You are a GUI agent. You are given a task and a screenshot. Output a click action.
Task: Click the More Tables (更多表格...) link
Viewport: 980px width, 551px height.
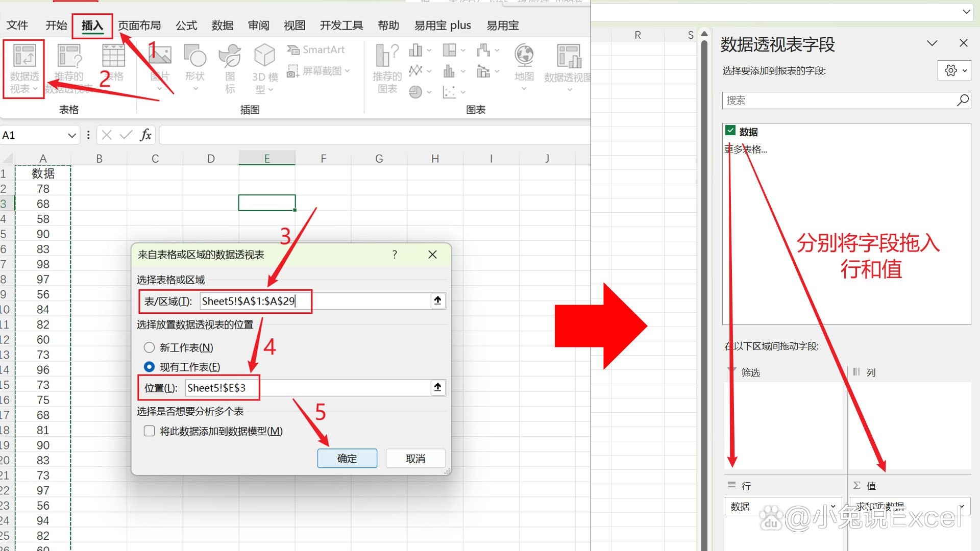click(x=745, y=149)
